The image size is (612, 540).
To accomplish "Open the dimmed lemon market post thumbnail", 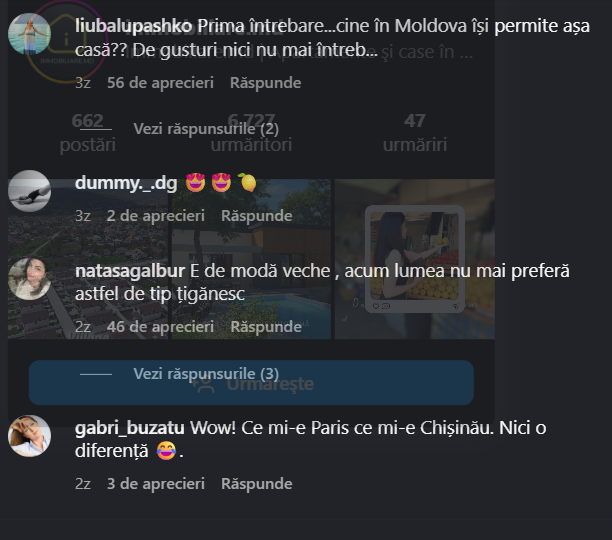I will (415, 259).
